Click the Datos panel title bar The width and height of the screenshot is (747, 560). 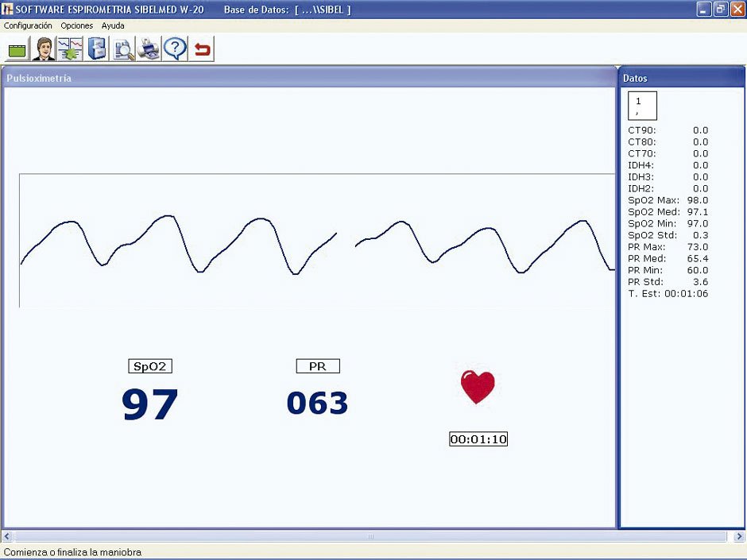tap(681, 79)
